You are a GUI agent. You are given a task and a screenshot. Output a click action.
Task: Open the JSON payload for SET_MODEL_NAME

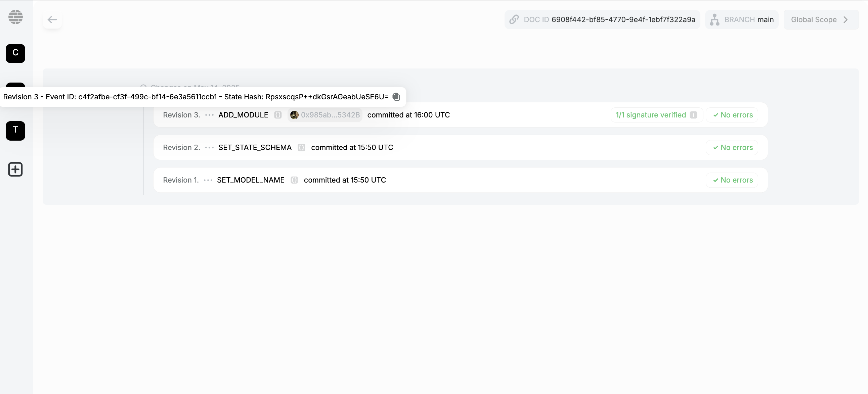[x=294, y=180]
